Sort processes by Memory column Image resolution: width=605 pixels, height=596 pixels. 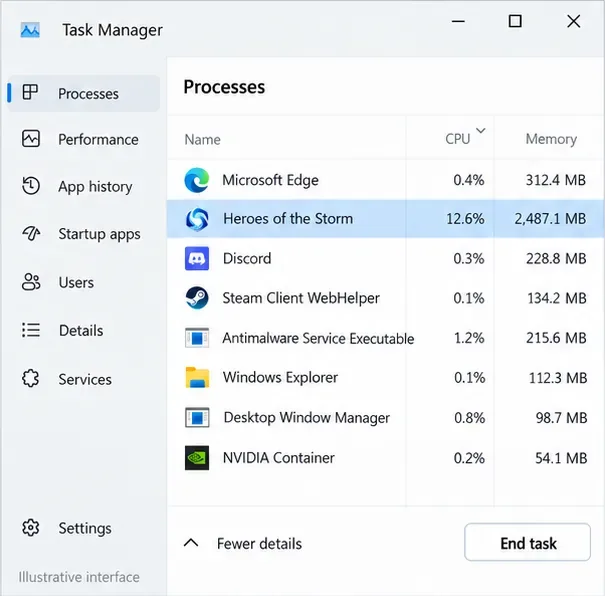[551, 139]
